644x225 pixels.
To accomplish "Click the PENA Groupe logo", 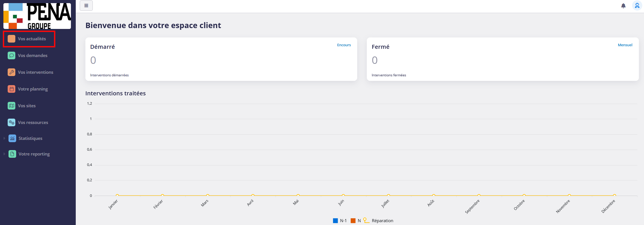I will [x=37, y=16].
